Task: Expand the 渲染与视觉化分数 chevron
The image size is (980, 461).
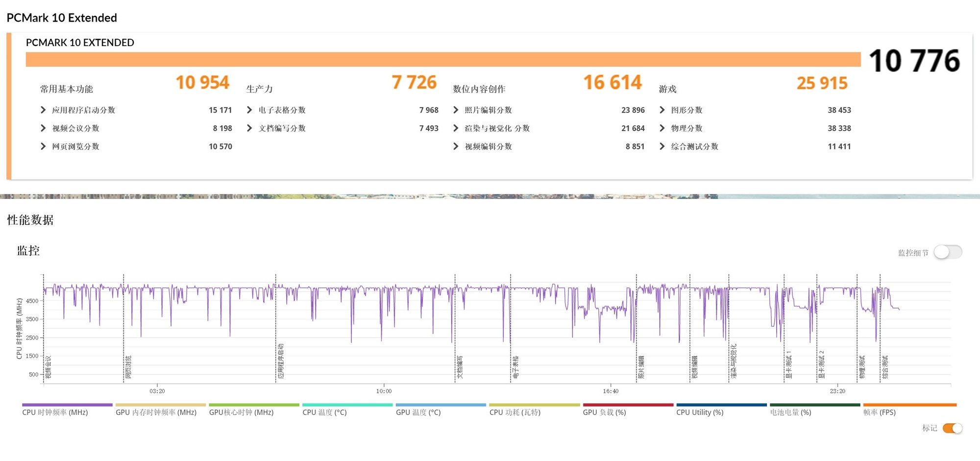Action: coord(456,128)
